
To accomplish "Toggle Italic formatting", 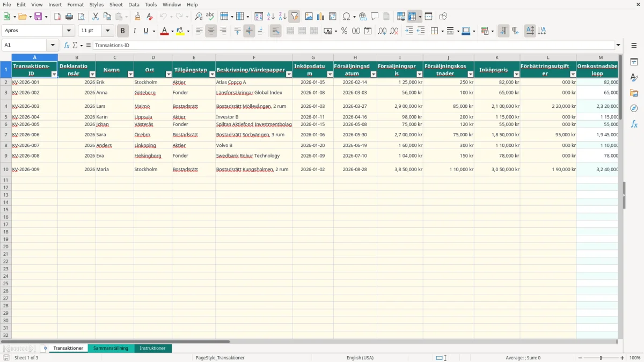I will [x=134, y=31].
